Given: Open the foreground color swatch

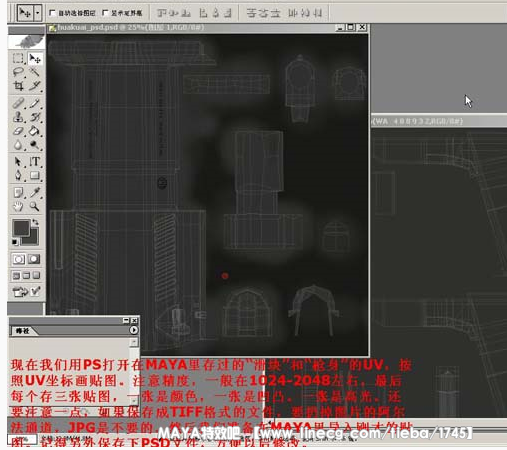Looking at the screenshot, I should pos(21,228).
